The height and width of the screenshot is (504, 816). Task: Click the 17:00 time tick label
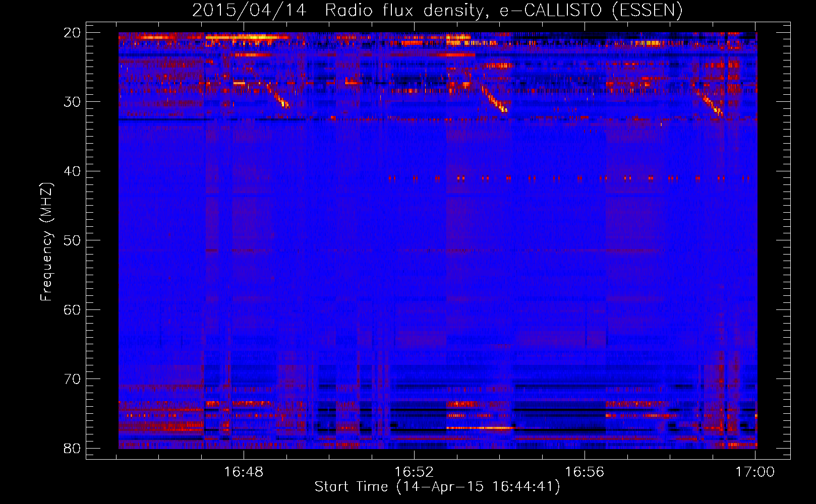pyautogui.click(x=755, y=472)
